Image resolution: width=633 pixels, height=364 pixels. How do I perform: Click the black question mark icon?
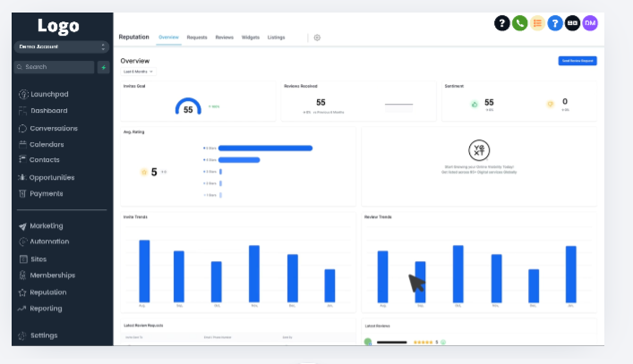point(502,23)
